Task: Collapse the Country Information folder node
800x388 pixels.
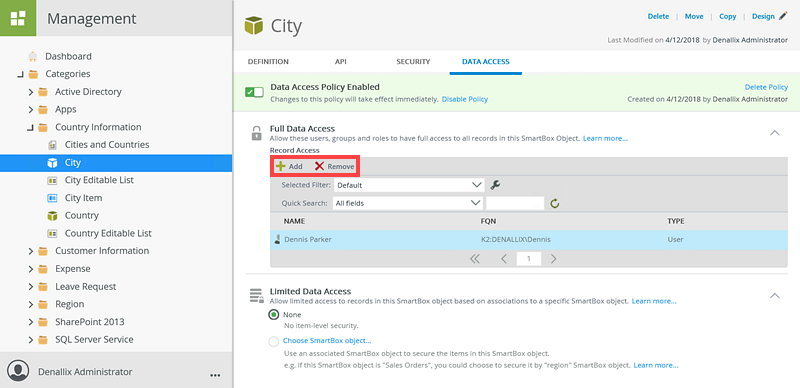Action: pyautogui.click(x=30, y=128)
